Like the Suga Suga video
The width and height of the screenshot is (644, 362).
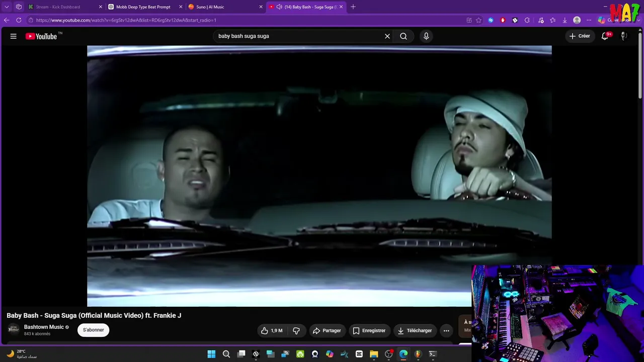pyautogui.click(x=272, y=330)
